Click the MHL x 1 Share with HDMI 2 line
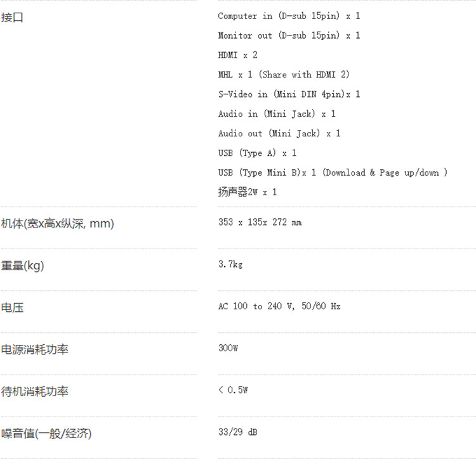 point(284,75)
